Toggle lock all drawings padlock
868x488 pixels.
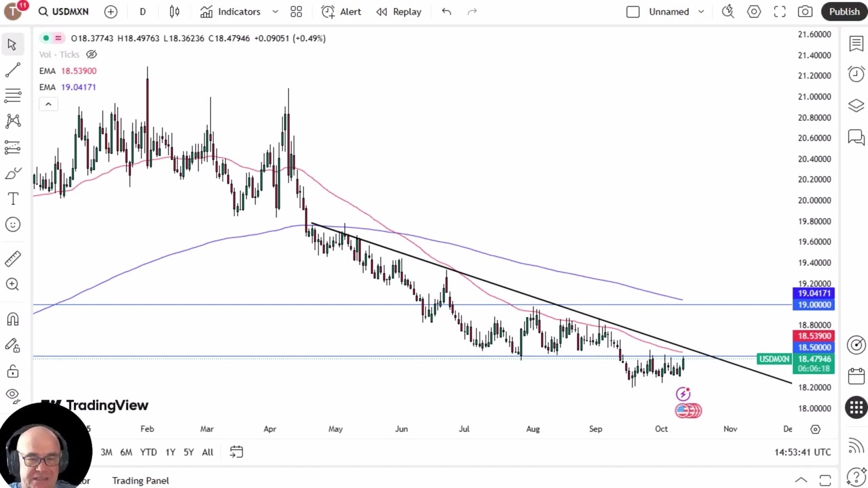click(x=12, y=371)
